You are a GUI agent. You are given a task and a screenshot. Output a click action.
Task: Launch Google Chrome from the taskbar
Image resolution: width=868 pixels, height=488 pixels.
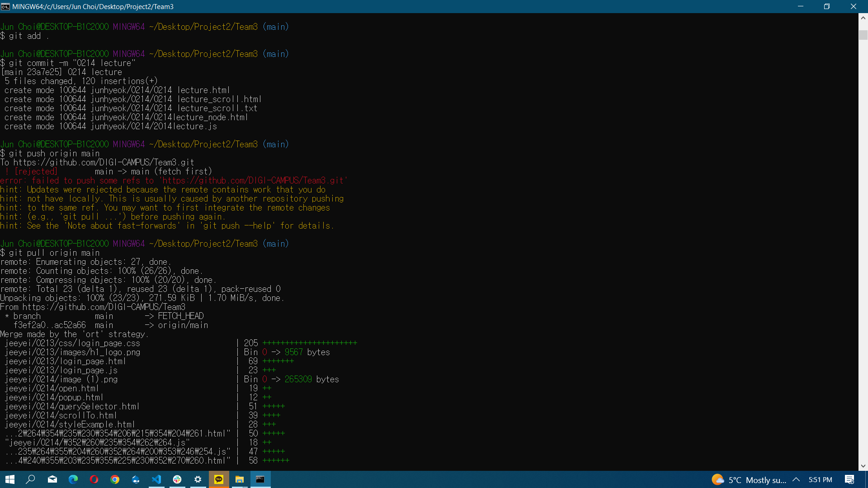click(x=115, y=479)
